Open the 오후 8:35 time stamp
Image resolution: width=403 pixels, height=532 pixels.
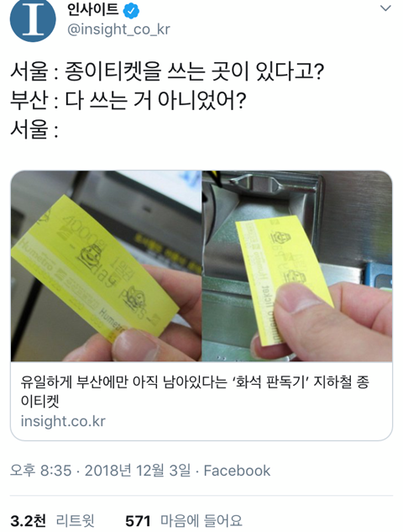pos(40,471)
